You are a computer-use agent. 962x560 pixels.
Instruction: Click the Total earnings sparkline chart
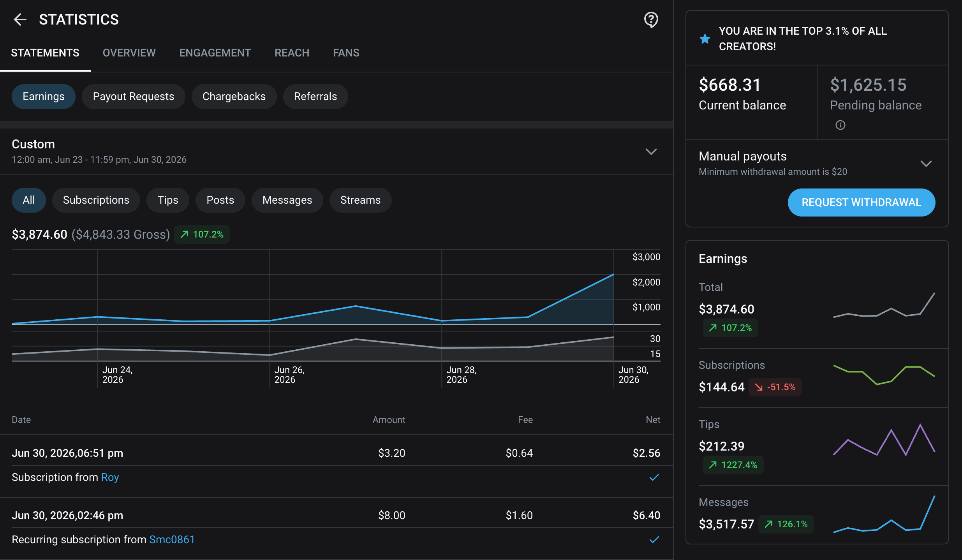[x=884, y=305]
